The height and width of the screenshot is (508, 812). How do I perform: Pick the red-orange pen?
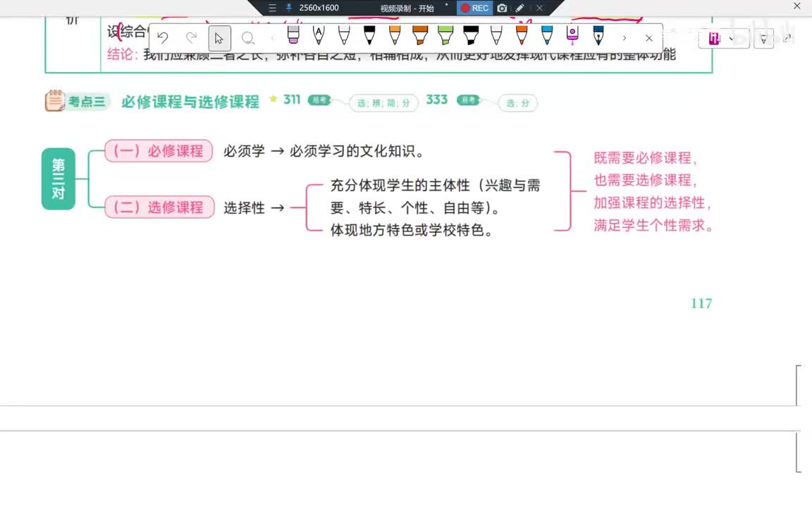[x=522, y=35]
